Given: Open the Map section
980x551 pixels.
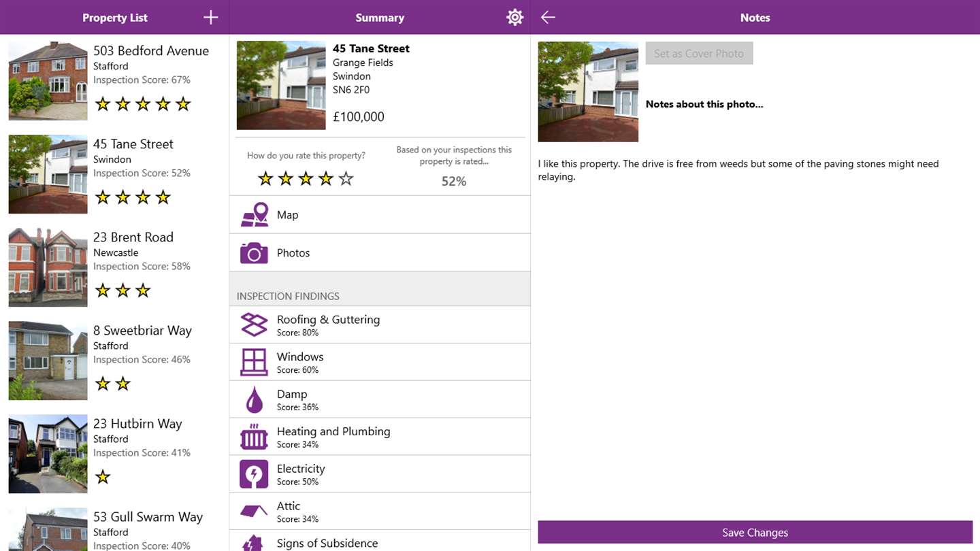Looking at the screenshot, I should click(380, 215).
